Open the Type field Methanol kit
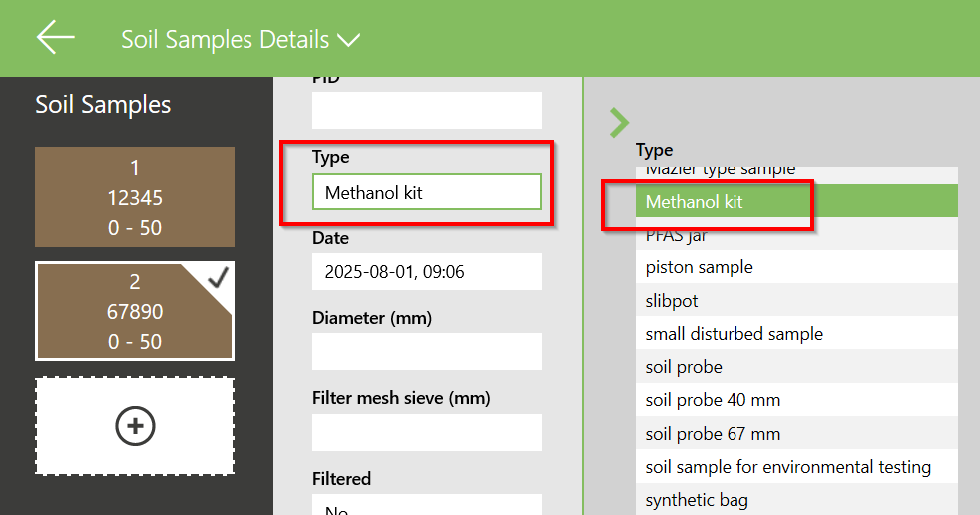Viewport: 980px width, 515px height. [426, 192]
